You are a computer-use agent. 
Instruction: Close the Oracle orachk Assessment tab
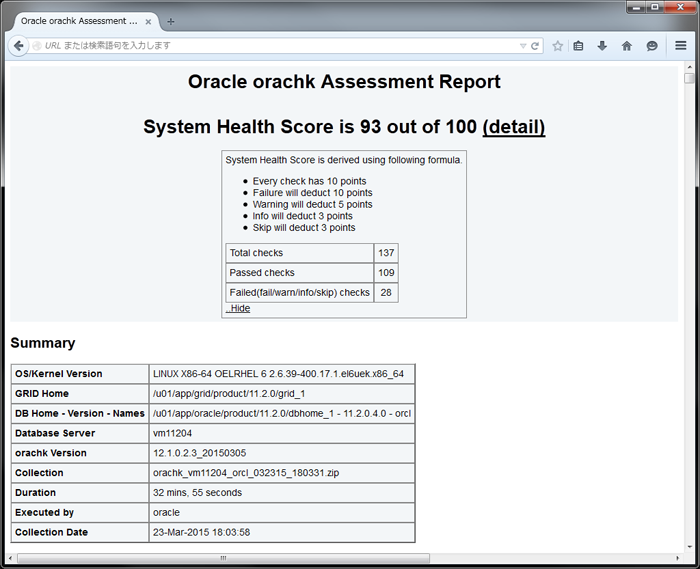[x=148, y=21]
